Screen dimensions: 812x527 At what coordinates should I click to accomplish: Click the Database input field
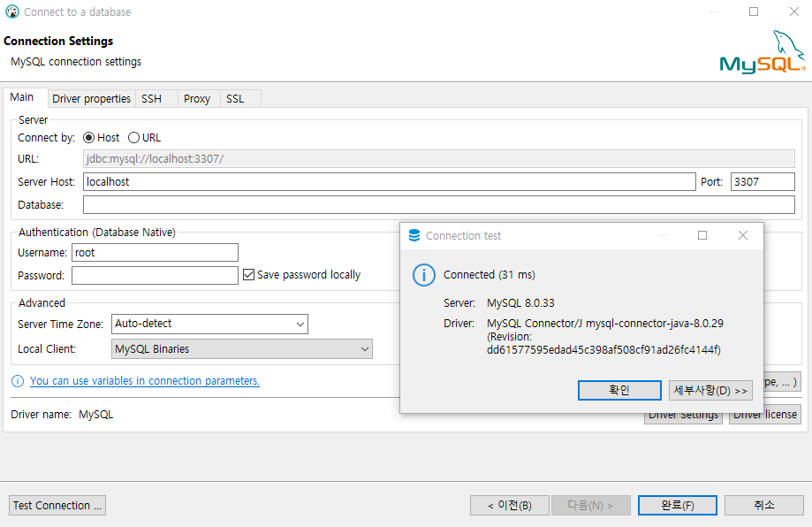[438, 204]
